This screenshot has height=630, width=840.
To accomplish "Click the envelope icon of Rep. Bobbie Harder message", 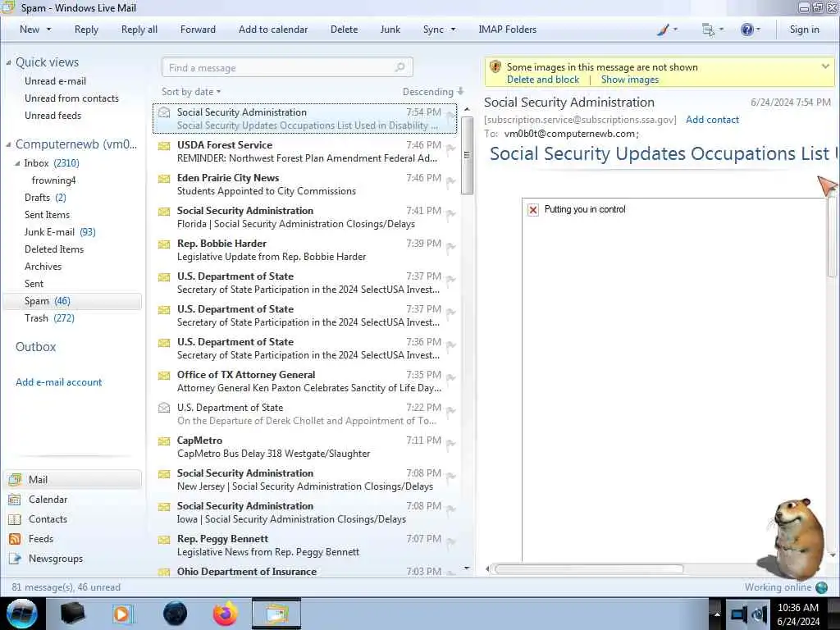I will coord(164,244).
